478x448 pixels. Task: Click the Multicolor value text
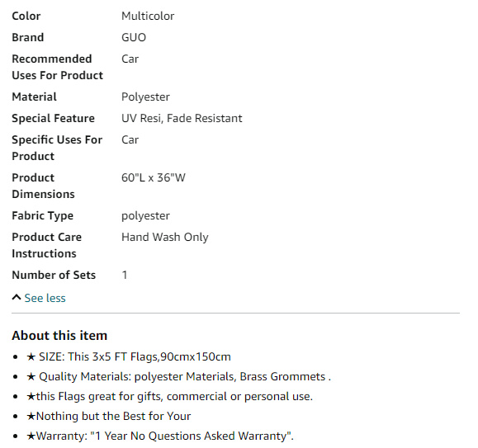[148, 16]
